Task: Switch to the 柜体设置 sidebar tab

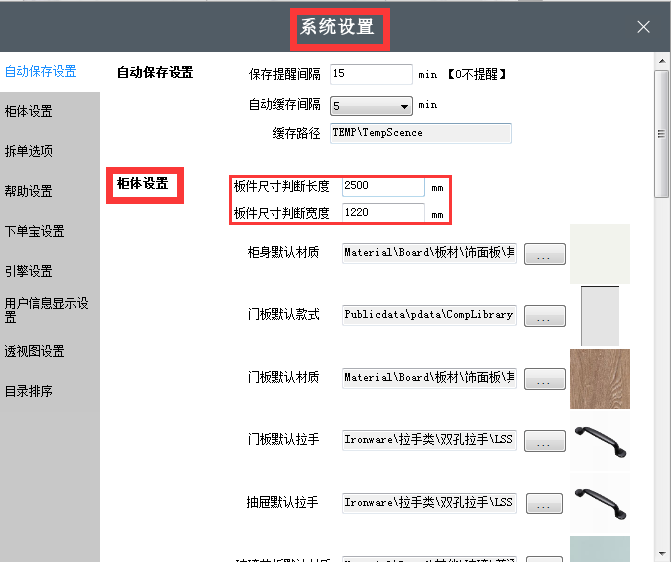Action: (x=29, y=111)
